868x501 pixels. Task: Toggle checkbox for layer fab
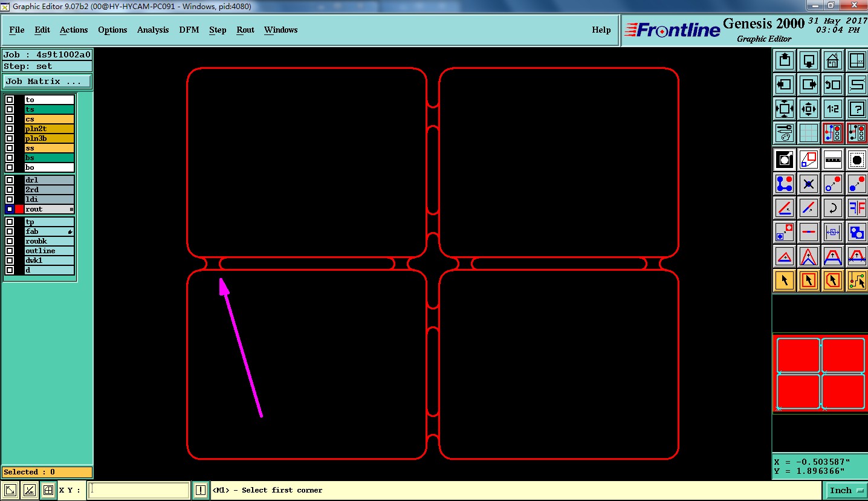point(10,231)
